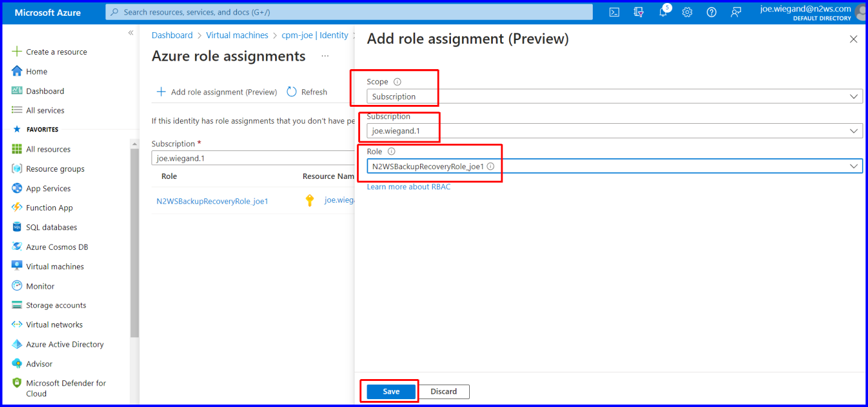
Task: Open Function App in the sidebar
Action: (x=49, y=207)
